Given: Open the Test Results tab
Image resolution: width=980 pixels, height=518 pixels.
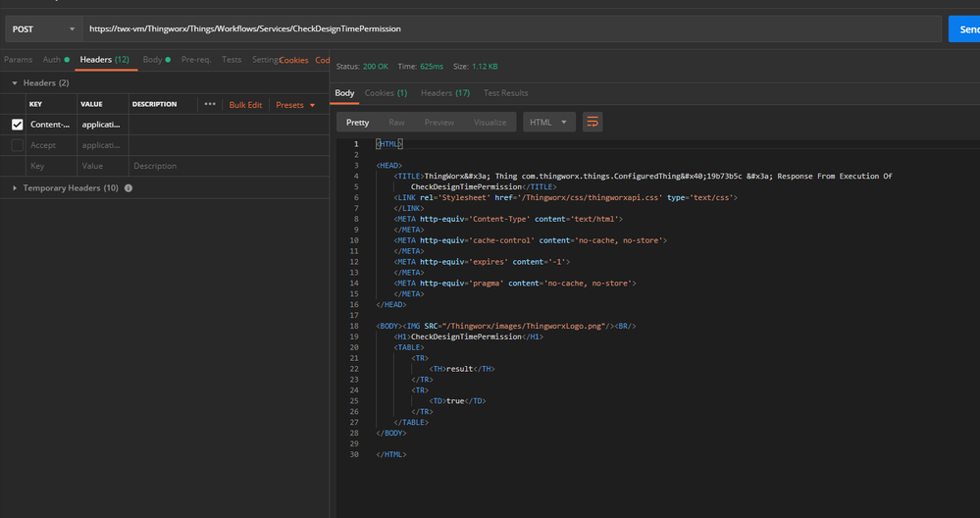Looking at the screenshot, I should click(x=505, y=93).
